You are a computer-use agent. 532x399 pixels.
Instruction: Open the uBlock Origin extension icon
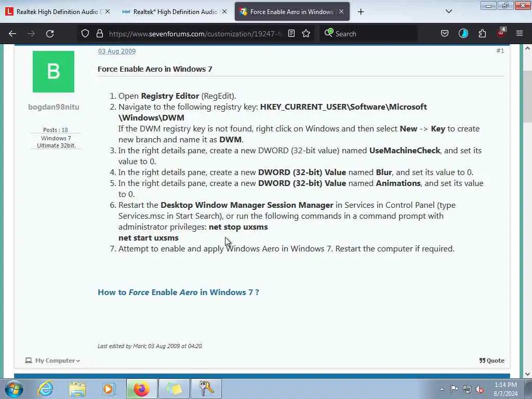pos(501,33)
